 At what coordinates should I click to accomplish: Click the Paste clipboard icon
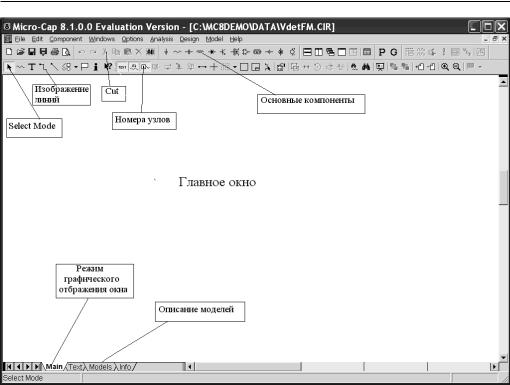pyautogui.click(x=127, y=52)
